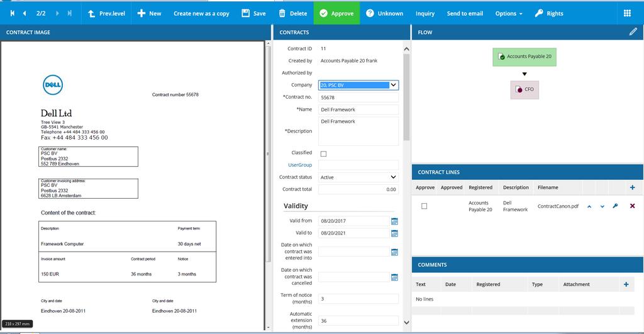644x334 pixels.
Task: Edit the Contract no. field
Action: point(358,97)
